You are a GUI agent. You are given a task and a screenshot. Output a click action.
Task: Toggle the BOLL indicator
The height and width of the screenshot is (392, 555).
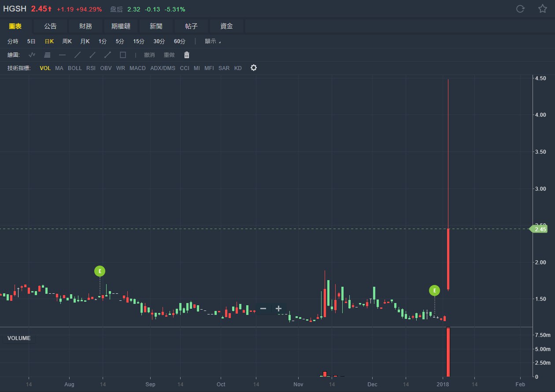(75, 68)
